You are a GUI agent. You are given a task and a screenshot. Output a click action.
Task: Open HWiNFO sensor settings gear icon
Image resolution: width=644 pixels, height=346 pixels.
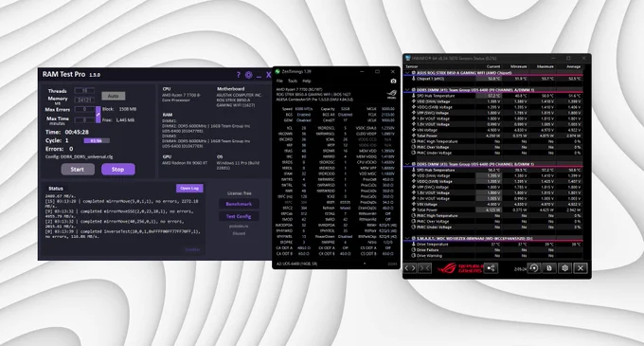[564, 268]
